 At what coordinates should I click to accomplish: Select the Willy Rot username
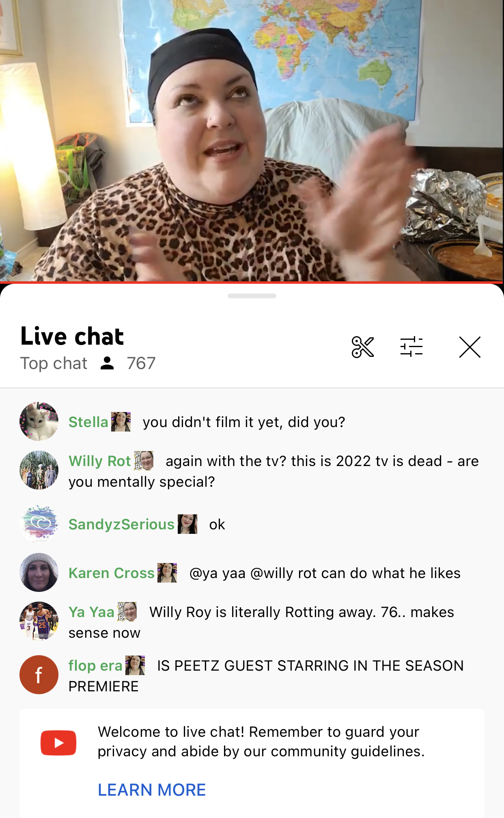(x=100, y=461)
